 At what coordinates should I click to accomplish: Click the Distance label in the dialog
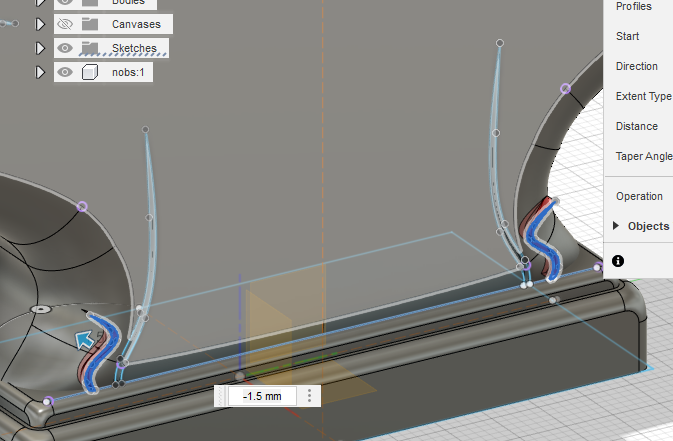tap(637, 126)
